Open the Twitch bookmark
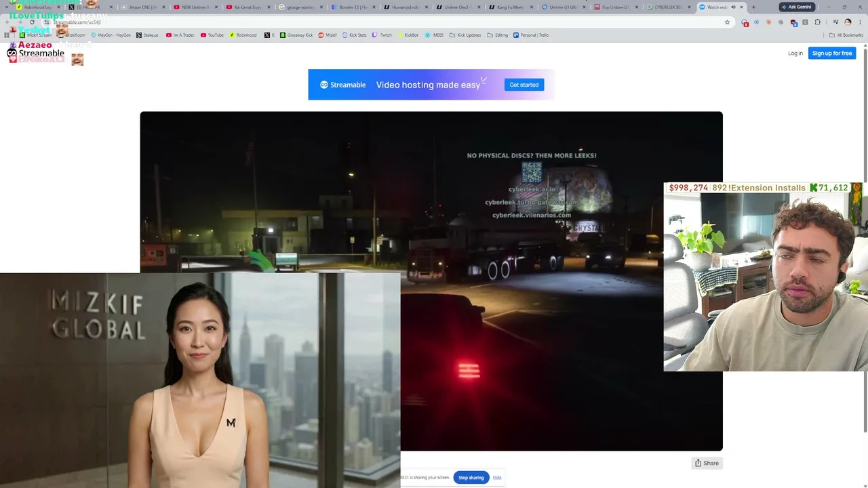The width and height of the screenshot is (868, 488). point(382,35)
